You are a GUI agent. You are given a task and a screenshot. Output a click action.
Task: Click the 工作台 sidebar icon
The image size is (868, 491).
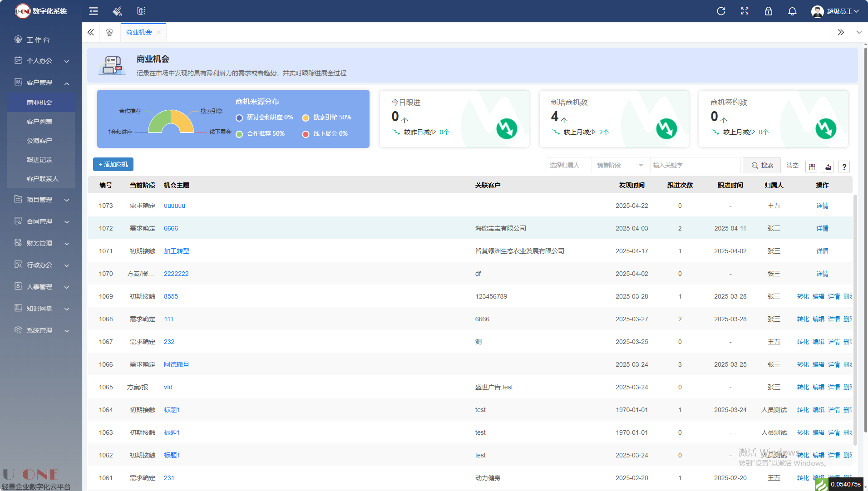[x=18, y=39]
